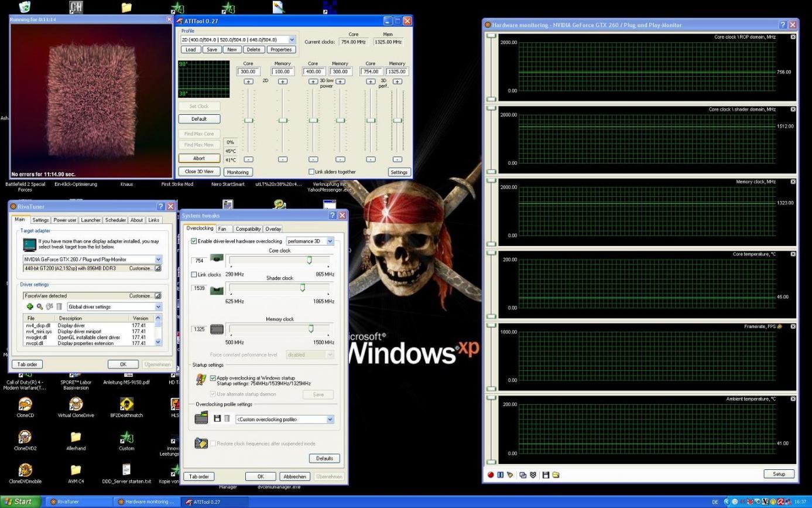Click the 754.00 Core input field in ATITool
Viewport: 812px width, 508px height.
tap(371, 71)
